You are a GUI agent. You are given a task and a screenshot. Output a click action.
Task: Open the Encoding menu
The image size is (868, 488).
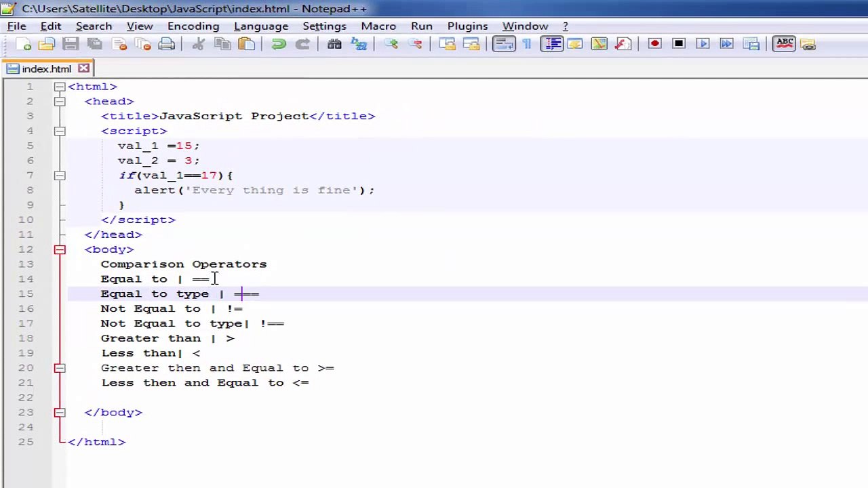tap(193, 26)
